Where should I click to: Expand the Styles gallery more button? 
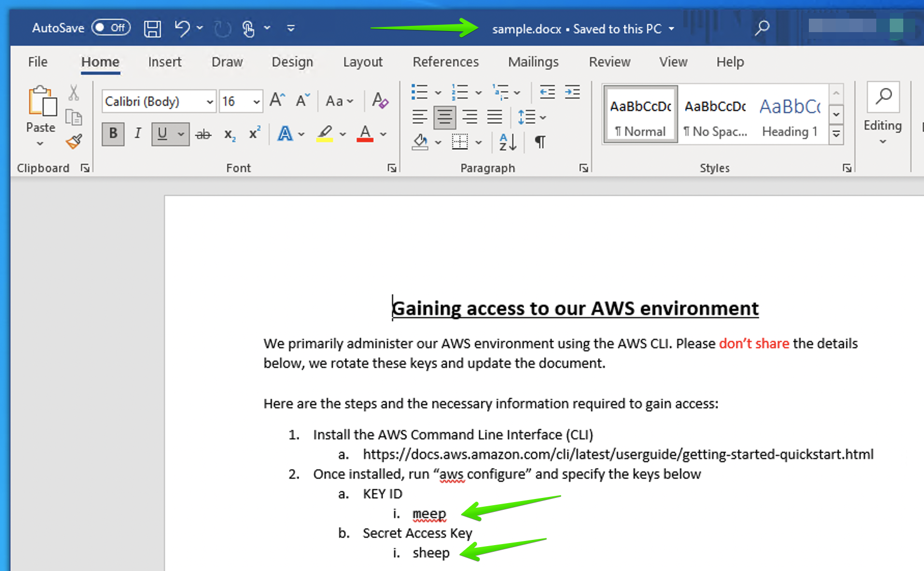[836, 135]
